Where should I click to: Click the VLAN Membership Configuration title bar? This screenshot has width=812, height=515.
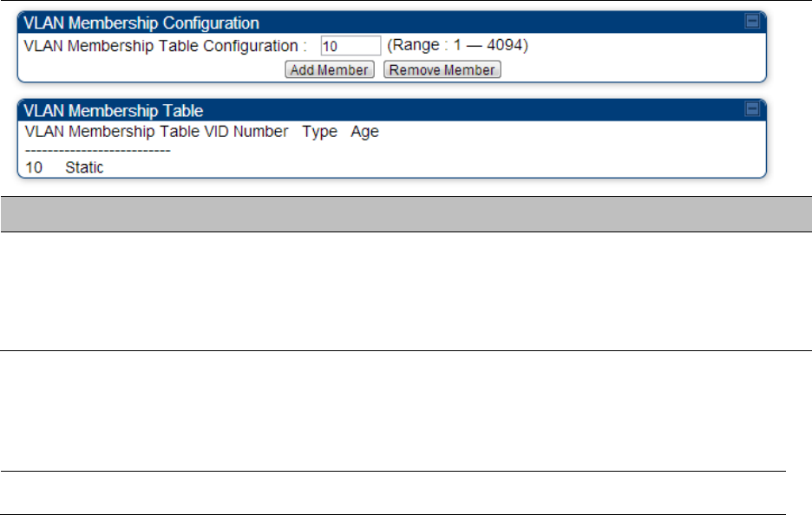391,23
